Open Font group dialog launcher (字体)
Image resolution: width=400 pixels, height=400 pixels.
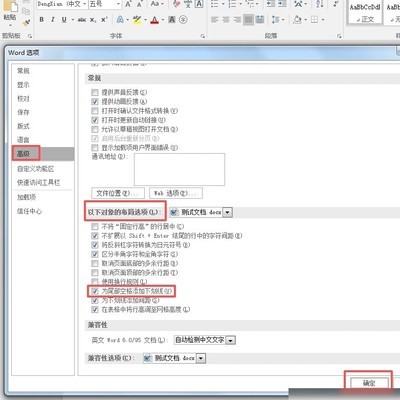[203, 36]
